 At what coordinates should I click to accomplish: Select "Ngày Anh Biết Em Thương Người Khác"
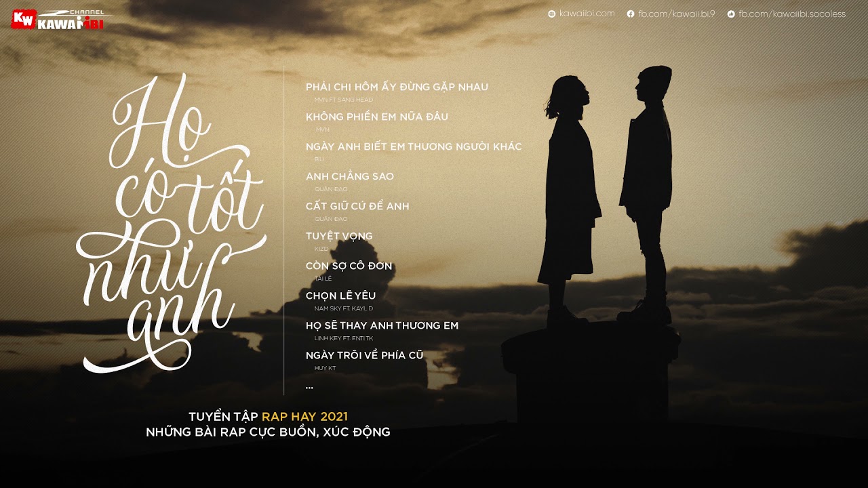coord(414,146)
